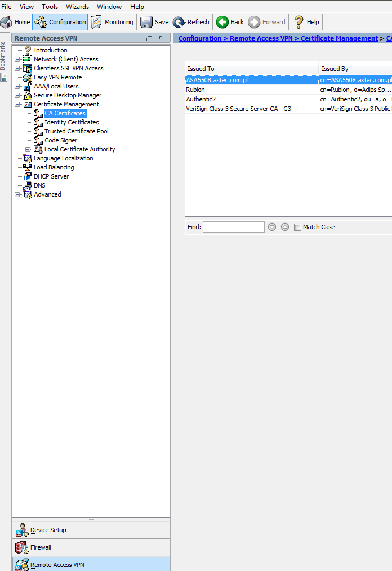392x571 pixels.
Task: Go Back using the green arrow
Action: 222,22
